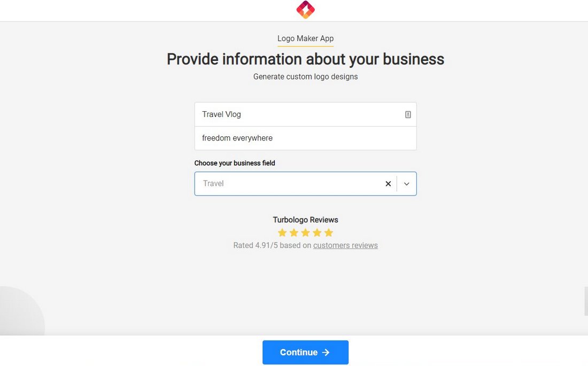
Task: Click the second rating star
Action: [294, 233]
